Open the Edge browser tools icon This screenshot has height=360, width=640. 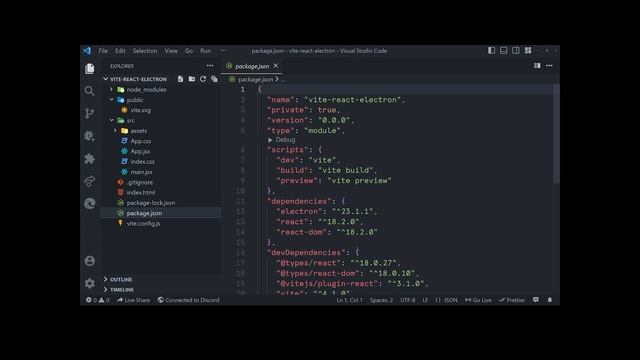[90, 203]
